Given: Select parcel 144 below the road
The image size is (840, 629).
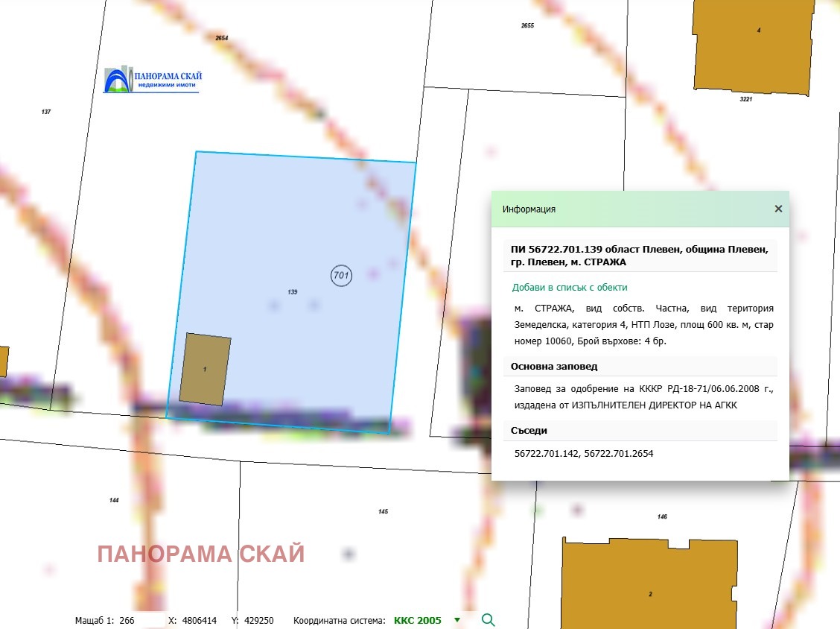Looking at the screenshot, I should coord(114,500).
